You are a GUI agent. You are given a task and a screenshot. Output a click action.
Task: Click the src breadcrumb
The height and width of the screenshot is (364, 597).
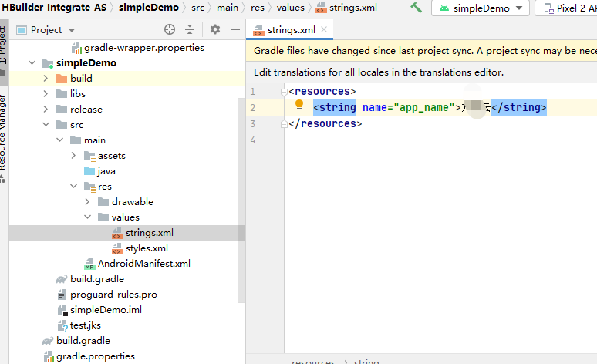point(197,8)
